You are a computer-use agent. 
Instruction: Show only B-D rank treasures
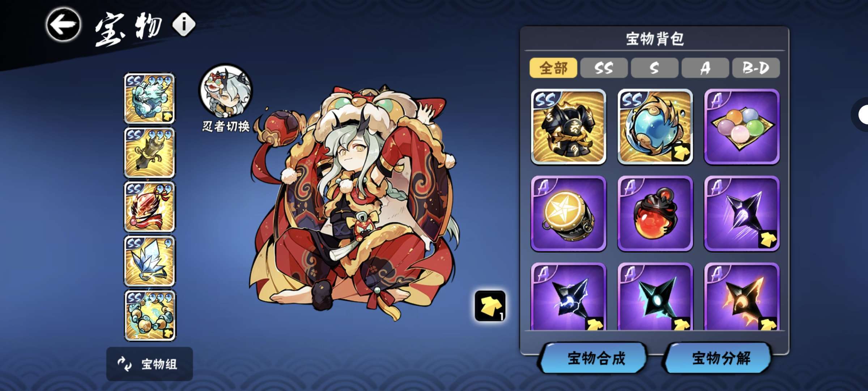click(x=756, y=68)
